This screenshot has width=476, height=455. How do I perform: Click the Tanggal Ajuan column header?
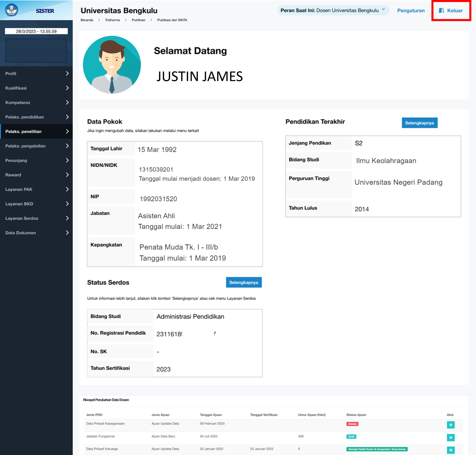[x=211, y=415]
